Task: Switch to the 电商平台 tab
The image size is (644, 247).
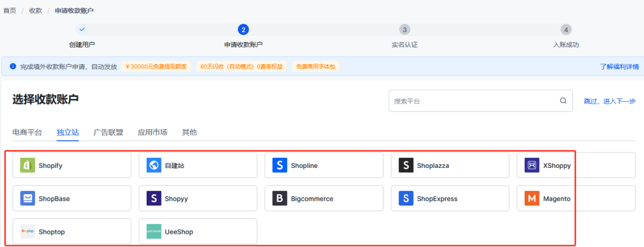Action: (x=27, y=132)
